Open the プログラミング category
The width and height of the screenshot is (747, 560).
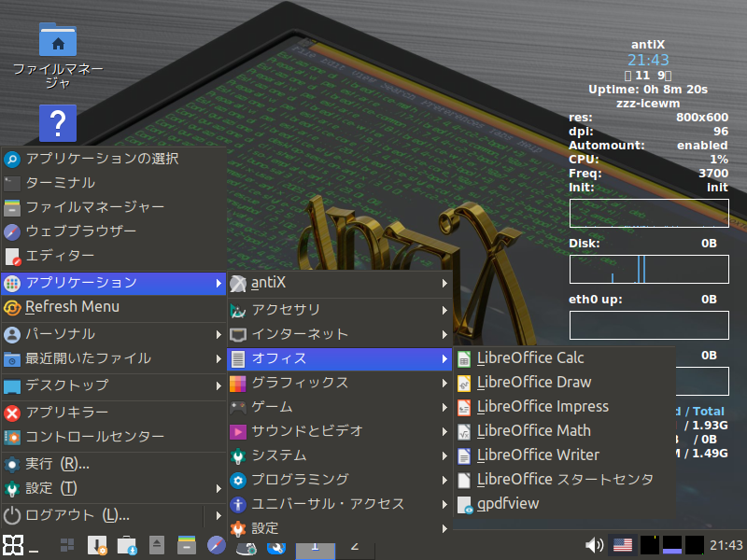[340, 480]
